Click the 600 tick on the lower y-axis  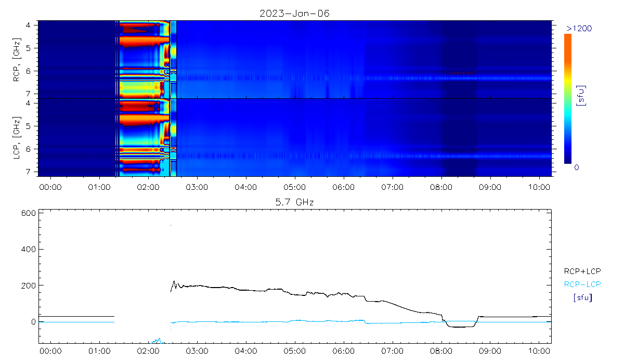28,213
